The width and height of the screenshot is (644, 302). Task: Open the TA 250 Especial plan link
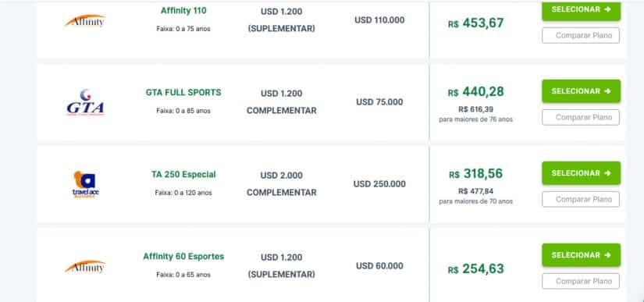point(183,174)
